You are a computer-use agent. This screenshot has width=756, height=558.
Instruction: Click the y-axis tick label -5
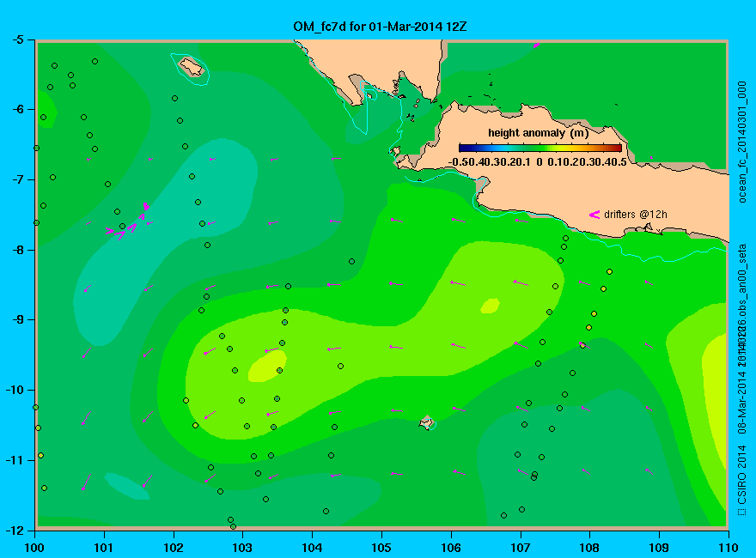17,39
